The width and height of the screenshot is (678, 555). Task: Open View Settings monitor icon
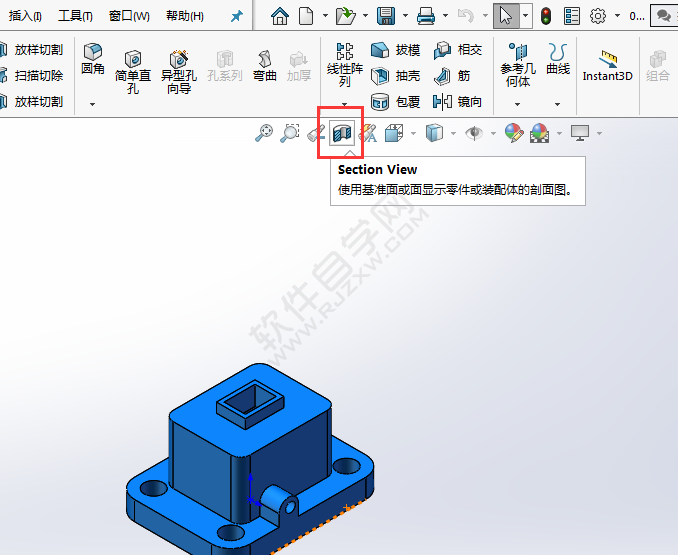[580, 133]
